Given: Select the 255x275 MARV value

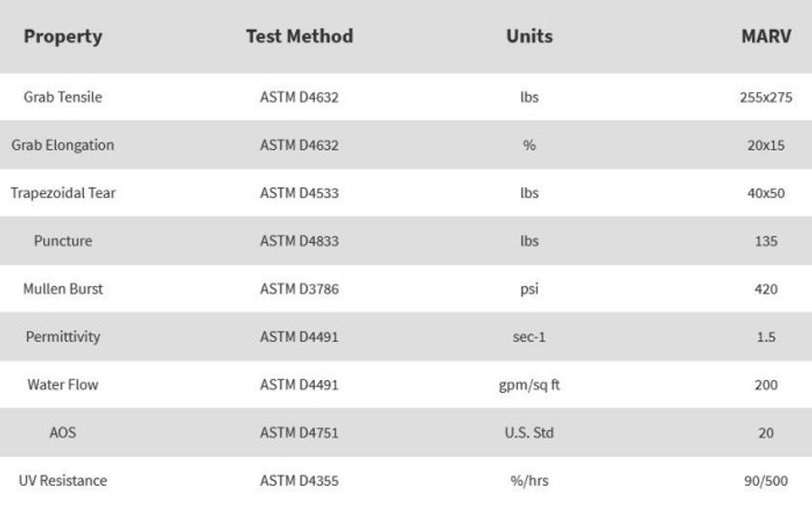Looking at the screenshot, I should click(765, 98).
